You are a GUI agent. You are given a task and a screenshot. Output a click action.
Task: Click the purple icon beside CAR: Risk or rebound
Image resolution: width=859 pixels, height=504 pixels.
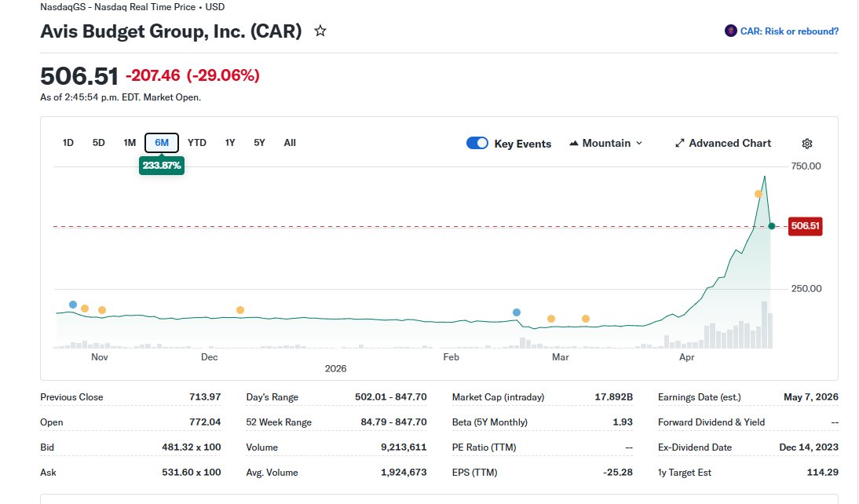coord(730,31)
